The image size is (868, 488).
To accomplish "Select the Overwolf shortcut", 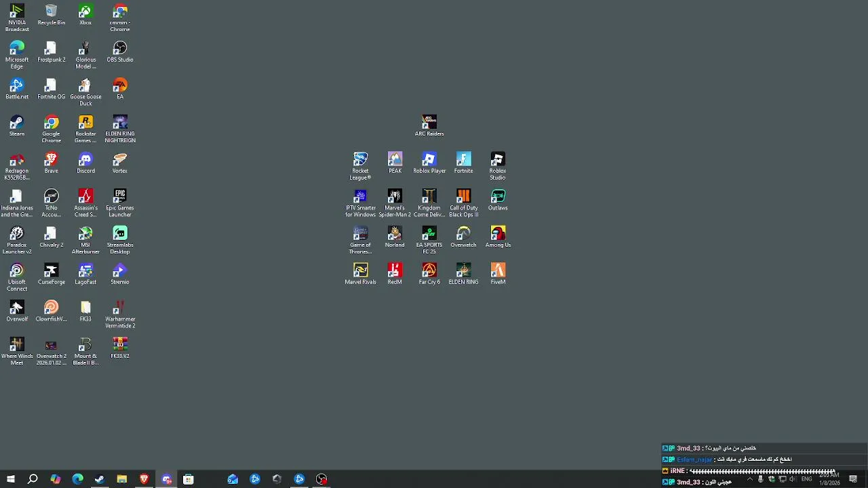I will point(17,312).
